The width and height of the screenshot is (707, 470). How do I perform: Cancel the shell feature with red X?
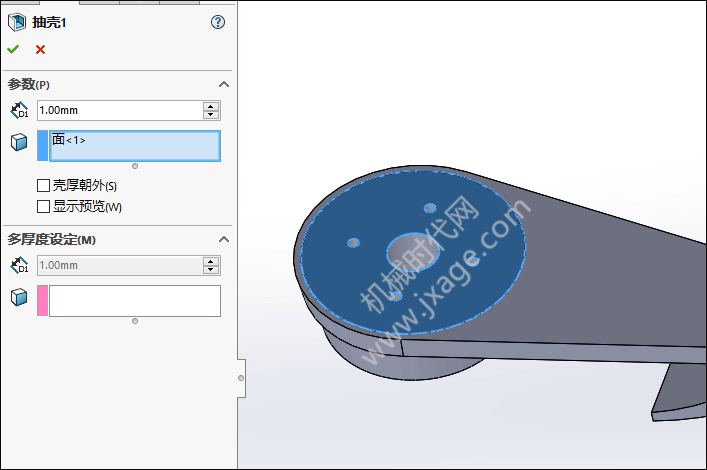41,50
